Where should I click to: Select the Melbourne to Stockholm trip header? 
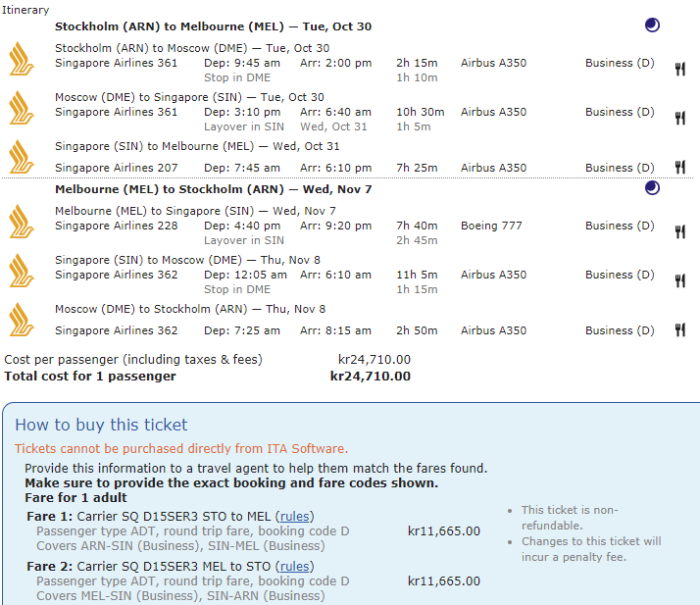(x=213, y=189)
